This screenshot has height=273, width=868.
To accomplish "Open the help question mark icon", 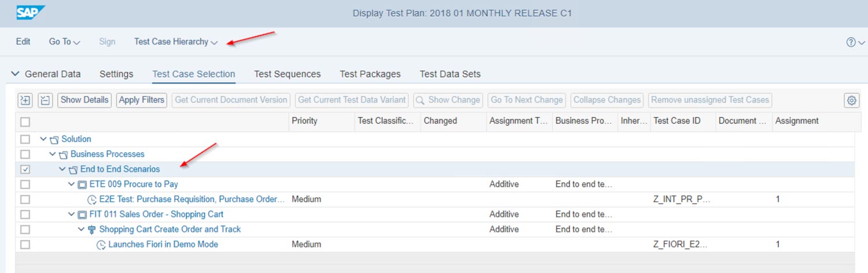I will (x=851, y=42).
